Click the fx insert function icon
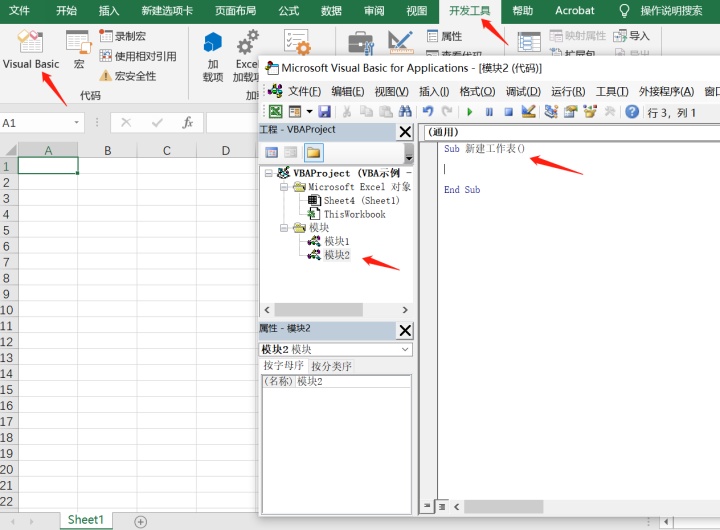 187,123
